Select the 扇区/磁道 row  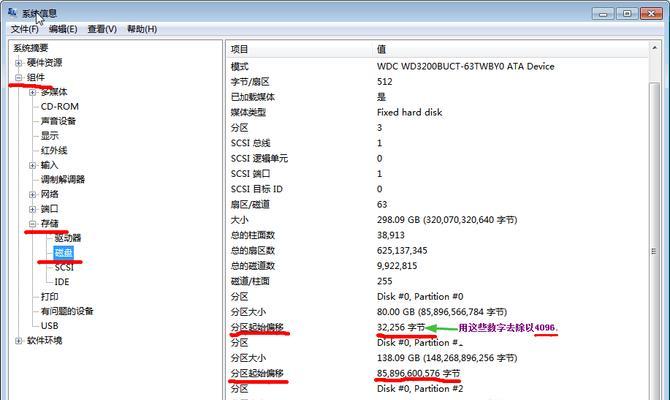click(437, 205)
